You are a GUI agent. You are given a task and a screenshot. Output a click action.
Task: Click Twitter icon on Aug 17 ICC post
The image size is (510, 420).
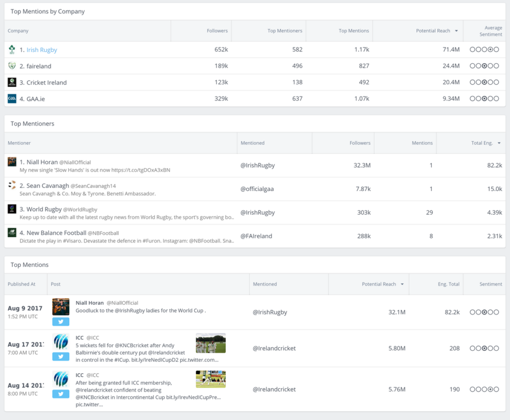click(61, 356)
